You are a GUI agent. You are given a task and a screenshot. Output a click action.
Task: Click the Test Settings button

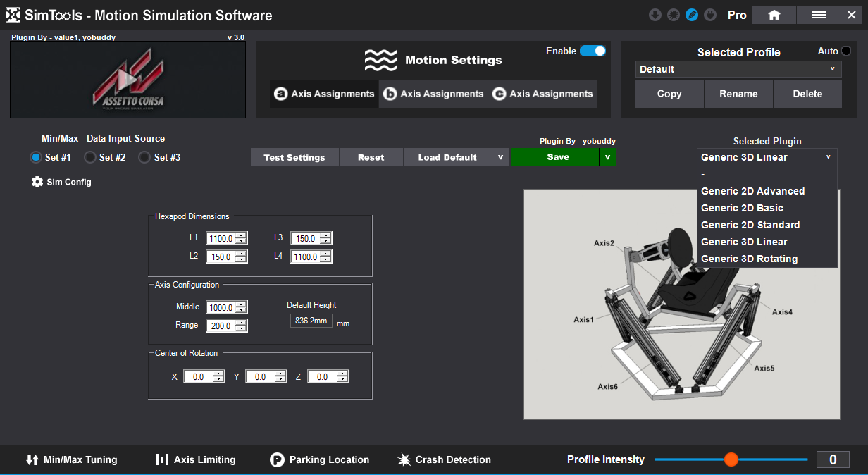pos(294,157)
